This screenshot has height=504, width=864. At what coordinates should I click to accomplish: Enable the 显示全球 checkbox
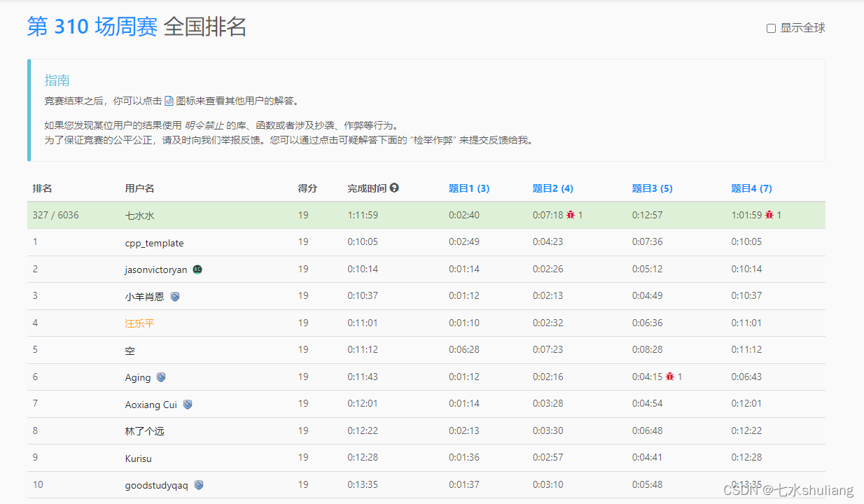click(771, 29)
